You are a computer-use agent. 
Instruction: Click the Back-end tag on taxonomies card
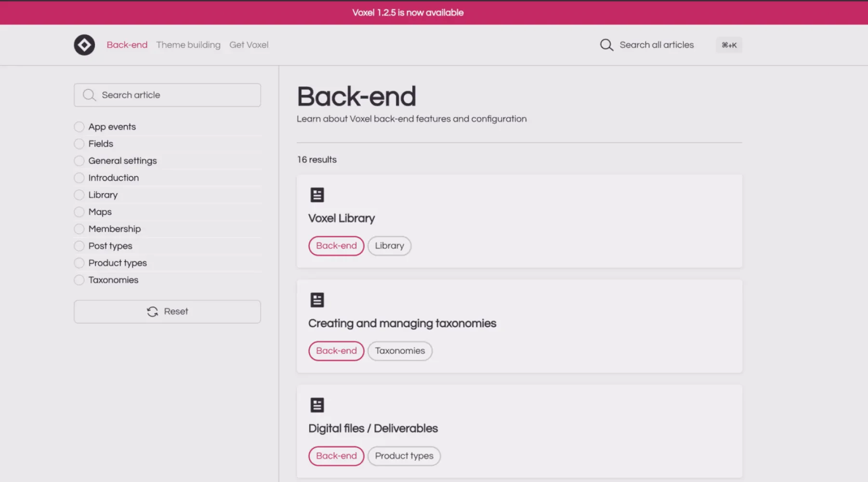tap(336, 351)
